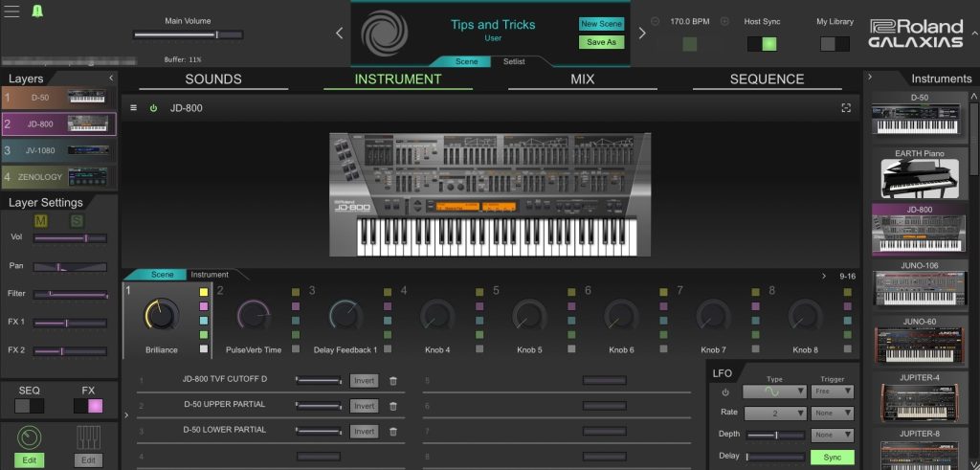Toggle the JD-800 instrument power icon
This screenshot has width=980, height=470.
tap(153, 108)
